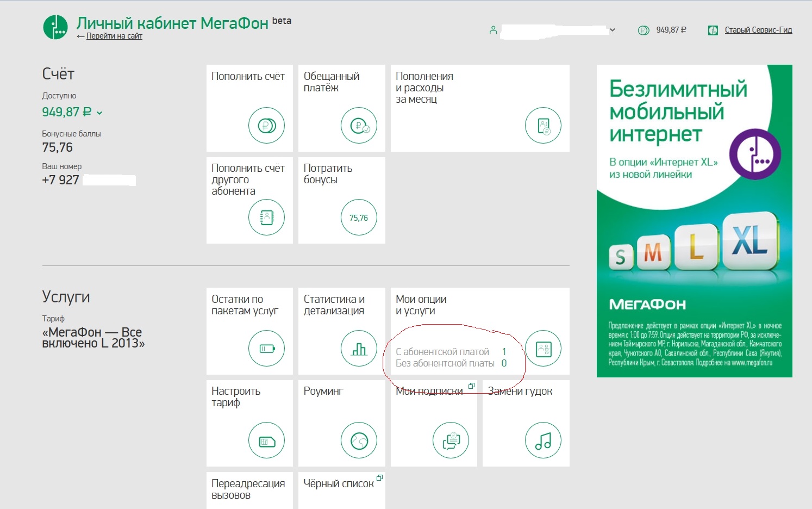Open the Роуминг tile

coord(342,423)
